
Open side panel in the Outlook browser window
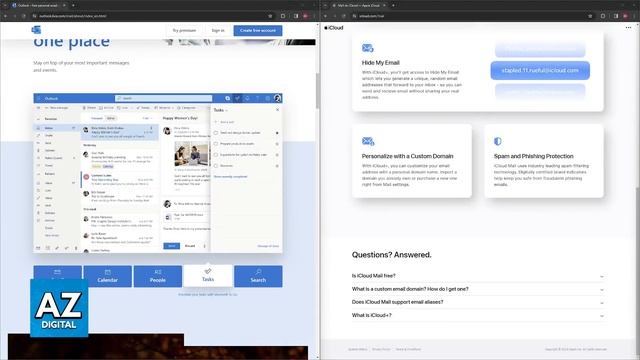[x=296, y=16]
